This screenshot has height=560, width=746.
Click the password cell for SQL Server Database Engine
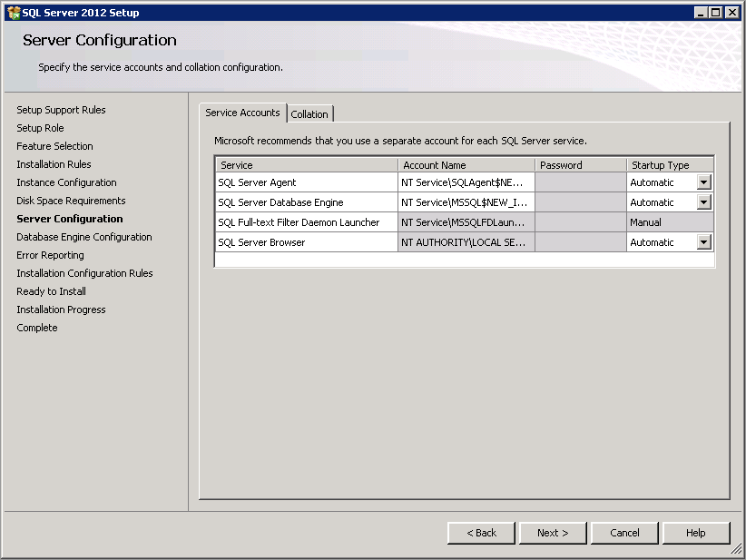[x=581, y=202]
